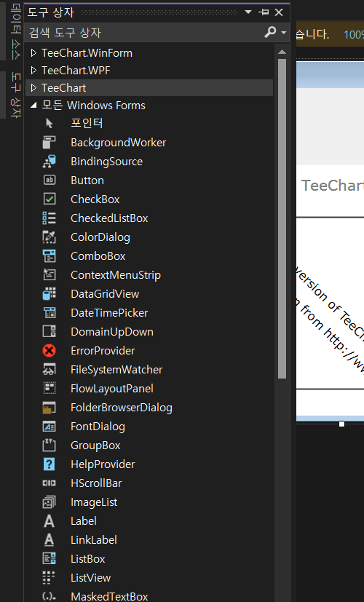Click the LinkLabel underlined A icon

(x=50, y=540)
